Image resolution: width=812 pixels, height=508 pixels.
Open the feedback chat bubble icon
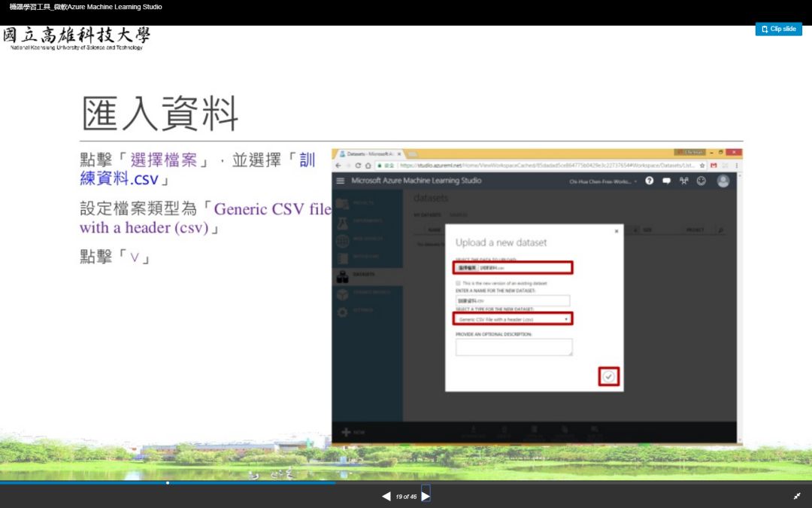(x=666, y=181)
